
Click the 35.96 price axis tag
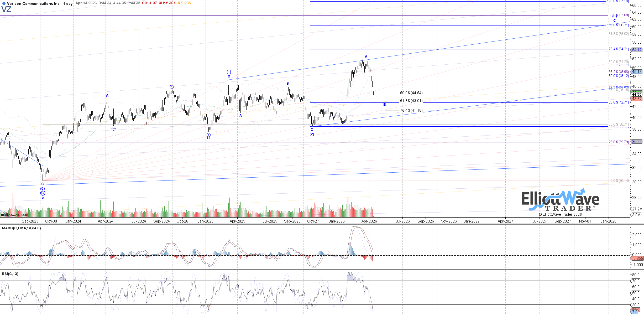[x=637, y=142]
